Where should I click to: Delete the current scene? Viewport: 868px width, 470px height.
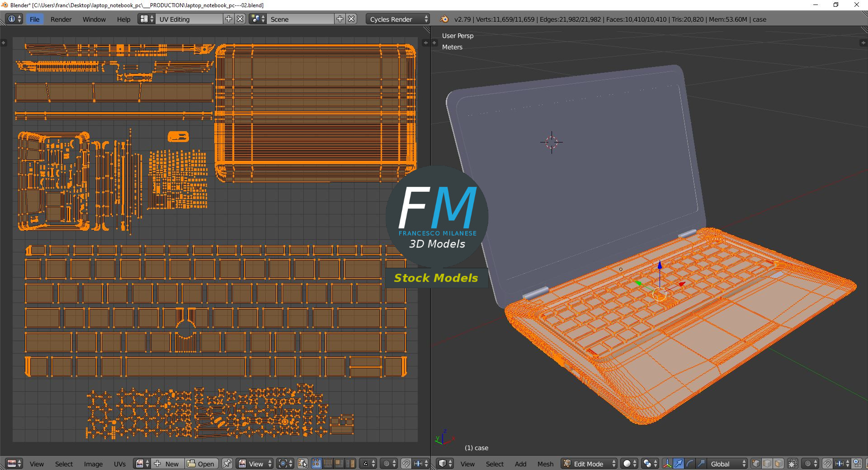click(x=352, y=19)
